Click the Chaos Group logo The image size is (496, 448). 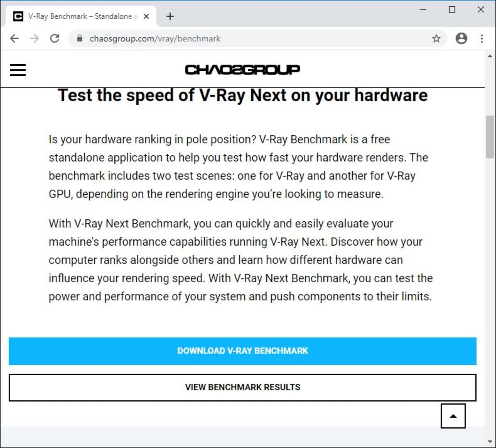[x=243, y=70]
